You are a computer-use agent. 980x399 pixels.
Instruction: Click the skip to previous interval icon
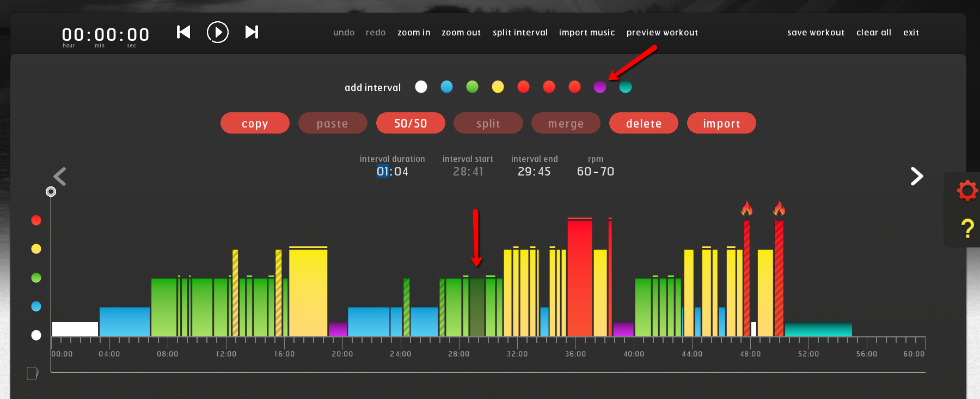pyautogui.click(x=183, y=32)
